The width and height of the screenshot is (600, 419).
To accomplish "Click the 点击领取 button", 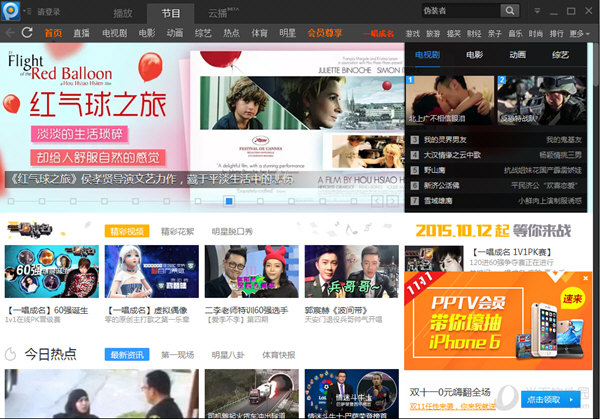I will click(x=551, y=399).
